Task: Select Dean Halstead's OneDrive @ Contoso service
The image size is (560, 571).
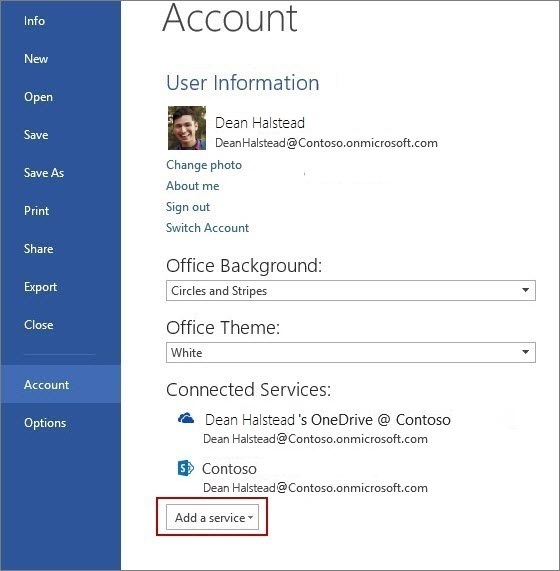Action: click(x=328, y=420)
